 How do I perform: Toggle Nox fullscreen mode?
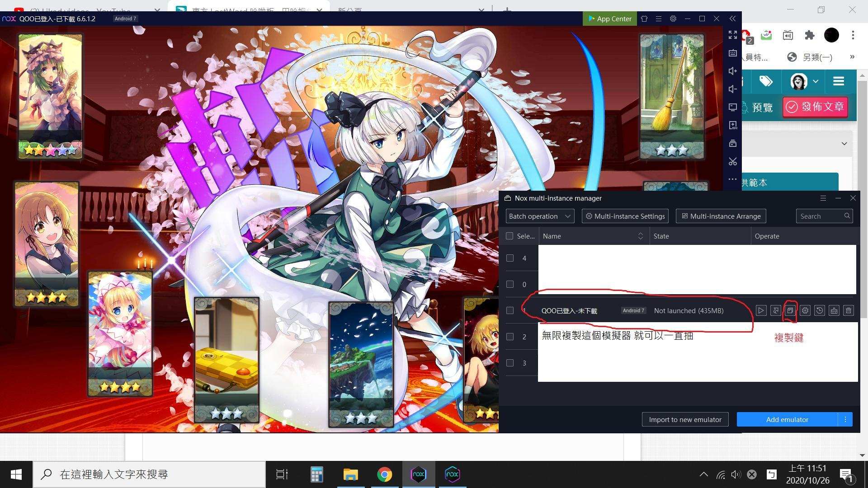[733, 35]
